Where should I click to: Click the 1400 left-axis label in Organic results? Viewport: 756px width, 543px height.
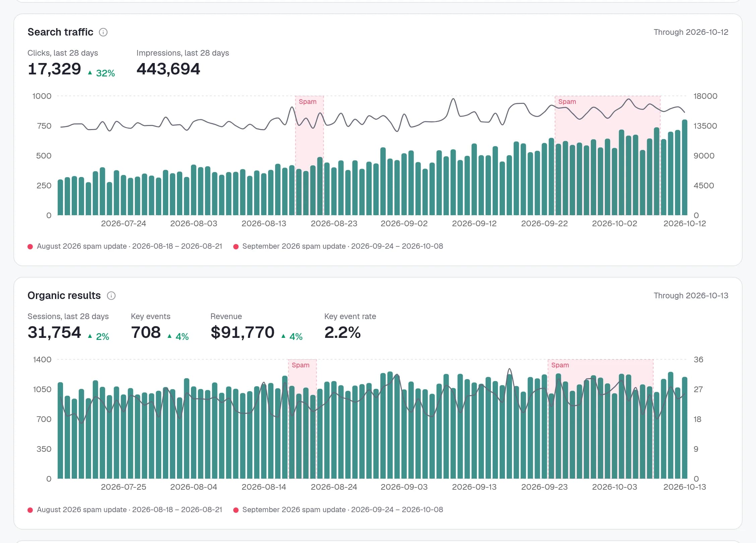point(42,360)
